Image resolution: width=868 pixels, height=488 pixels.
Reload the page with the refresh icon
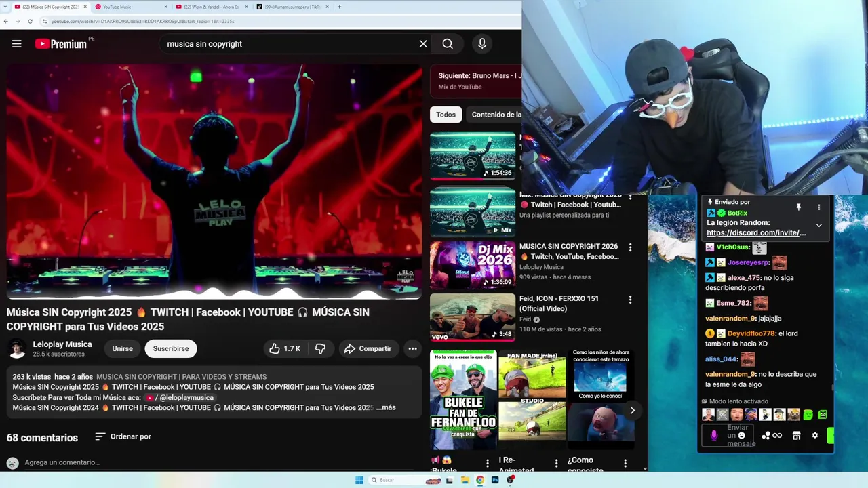point(30,21)
